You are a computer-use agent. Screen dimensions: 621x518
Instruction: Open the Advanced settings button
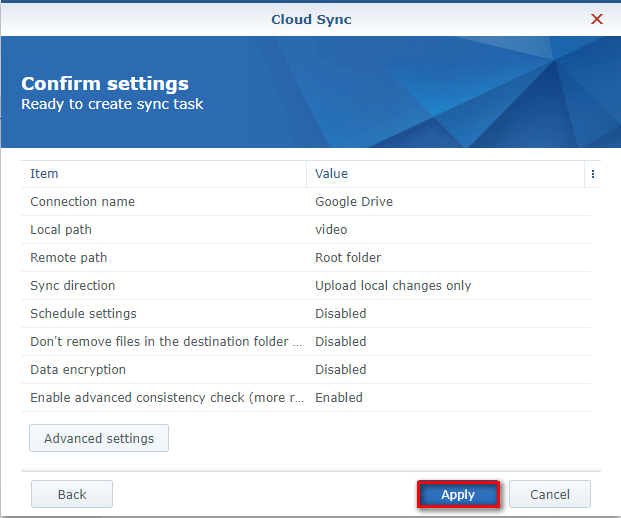tap(99, 438)
